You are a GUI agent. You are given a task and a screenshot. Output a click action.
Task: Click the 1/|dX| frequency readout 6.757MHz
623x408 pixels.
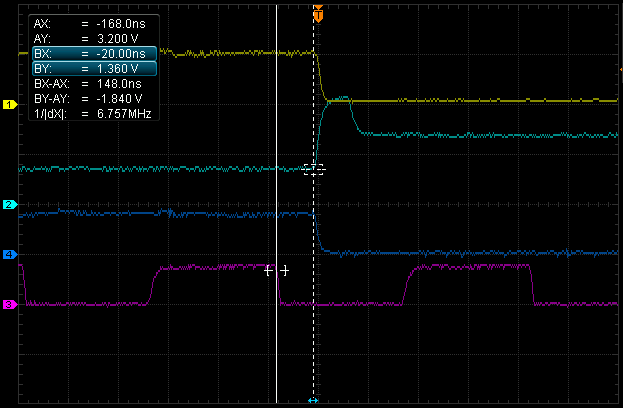point(124,114)
